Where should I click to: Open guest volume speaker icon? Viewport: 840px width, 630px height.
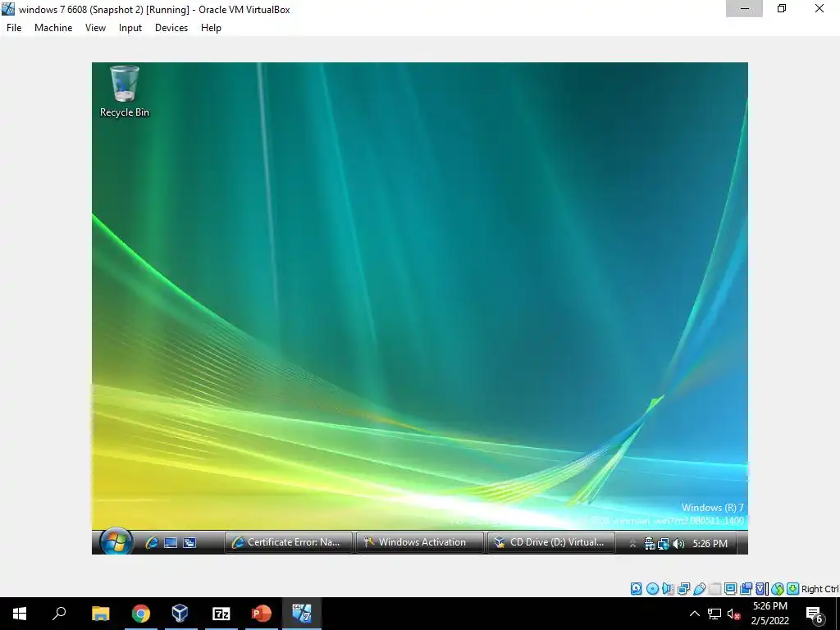pos(678,544)
